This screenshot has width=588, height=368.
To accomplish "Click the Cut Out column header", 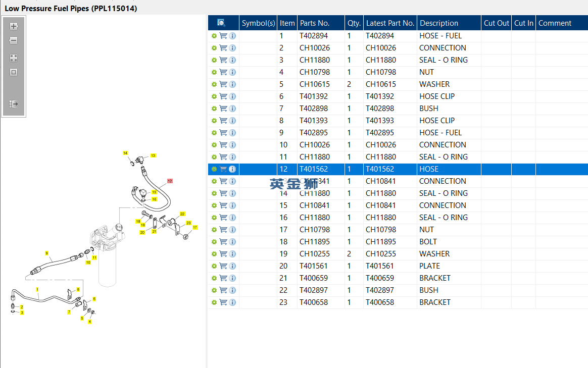I will coord(496,23).
